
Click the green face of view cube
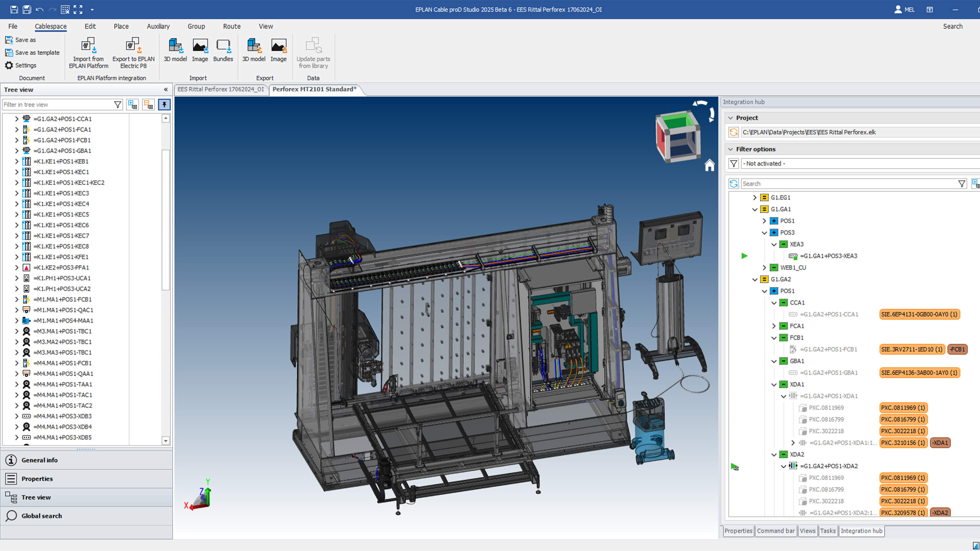click(677, 122)
